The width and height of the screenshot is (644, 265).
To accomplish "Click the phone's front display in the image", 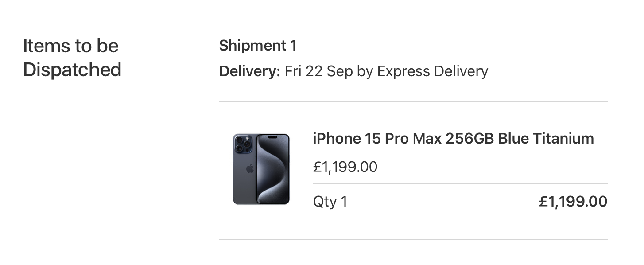I will [x=273, y=168].
